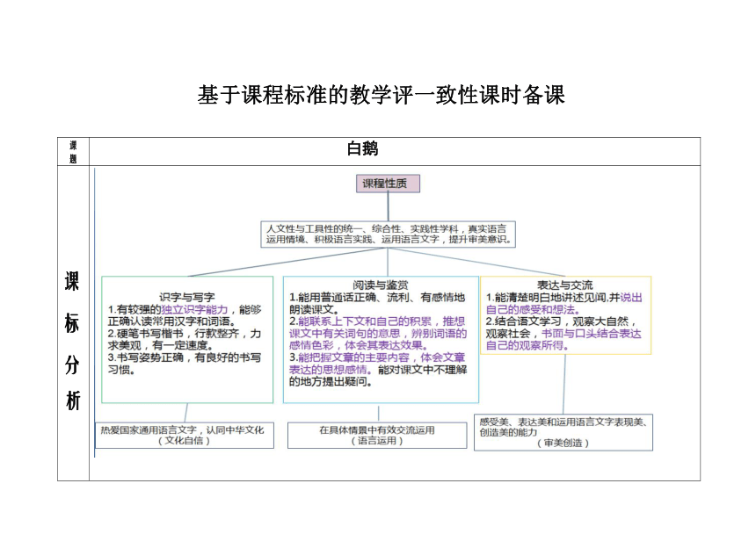Select the line 书写姿势正确，有良好的书写习惯
Screen dimensions: 756x534
(x=185, y=364)
